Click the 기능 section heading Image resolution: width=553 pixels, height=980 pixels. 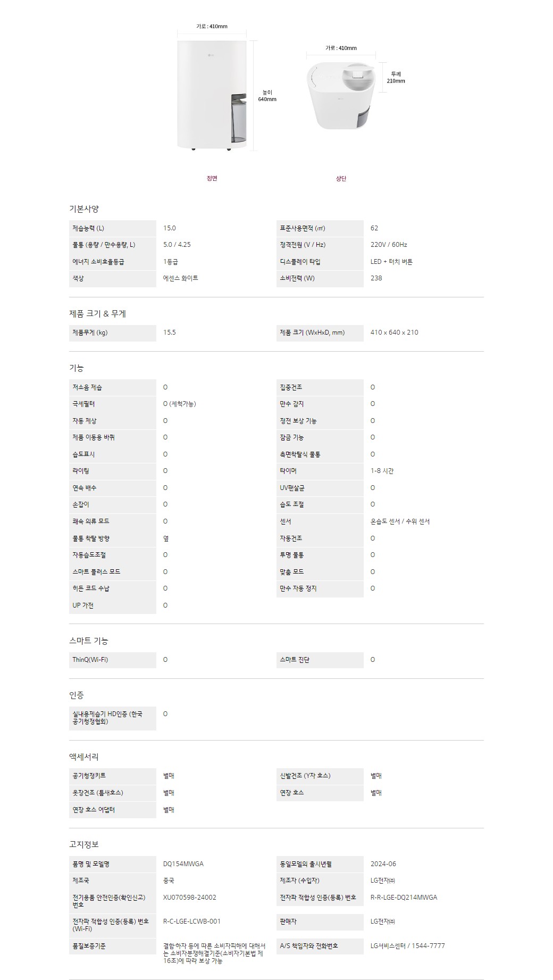(77, 368)
